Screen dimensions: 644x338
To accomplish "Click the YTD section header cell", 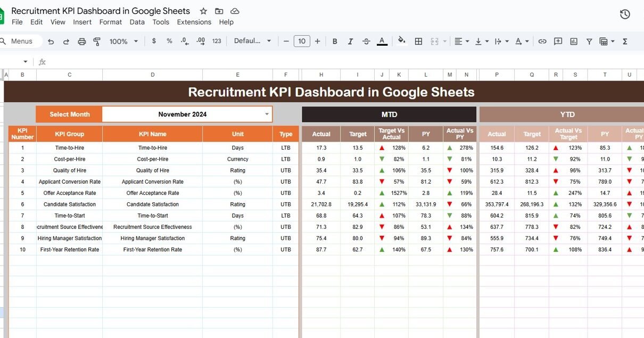I will (x=562, y=114).
